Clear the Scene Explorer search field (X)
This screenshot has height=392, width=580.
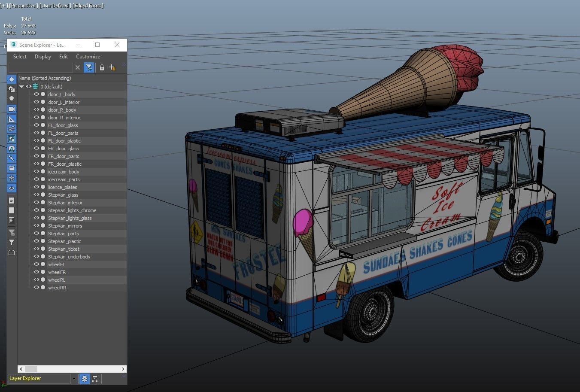(78, 67)
